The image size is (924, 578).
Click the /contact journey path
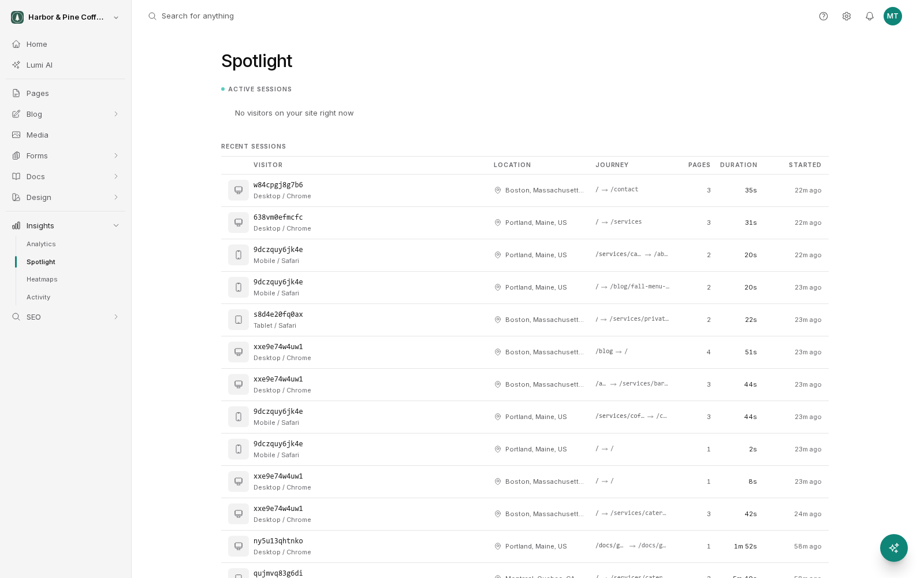pyautogui.click(x=624, y=190)
